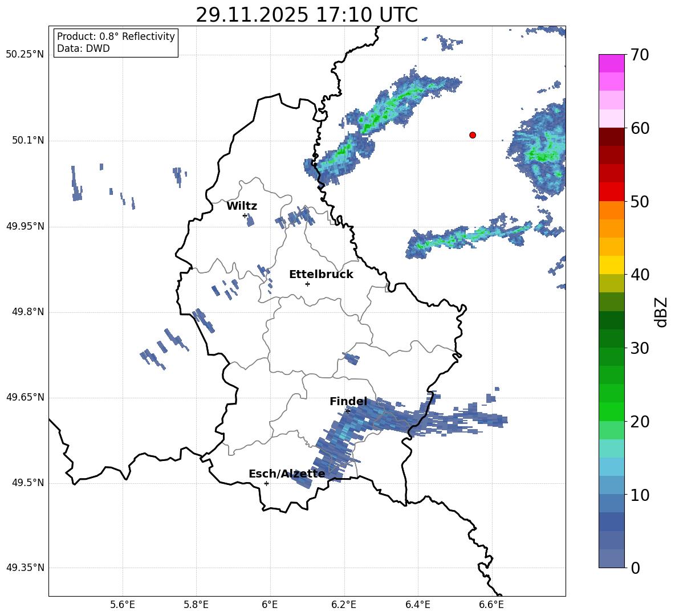
Task: Pick the pink top colorbar segment near 70
Action: coord(612,63)
